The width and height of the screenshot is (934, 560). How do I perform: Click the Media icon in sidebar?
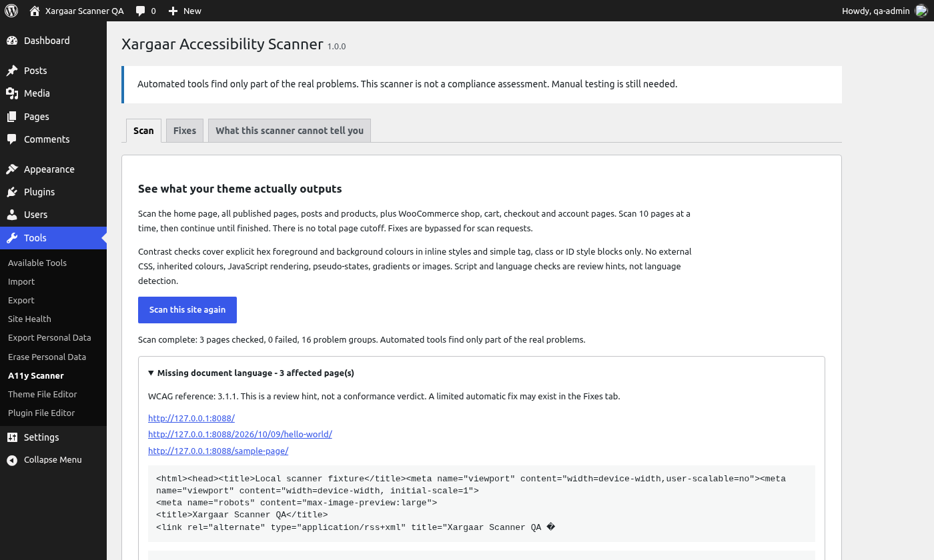click(x=12, y=93)
